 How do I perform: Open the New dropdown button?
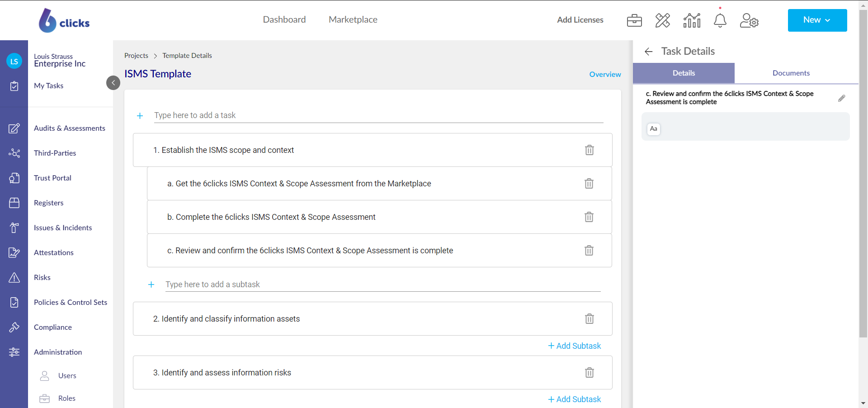click(x=817, y=20)
